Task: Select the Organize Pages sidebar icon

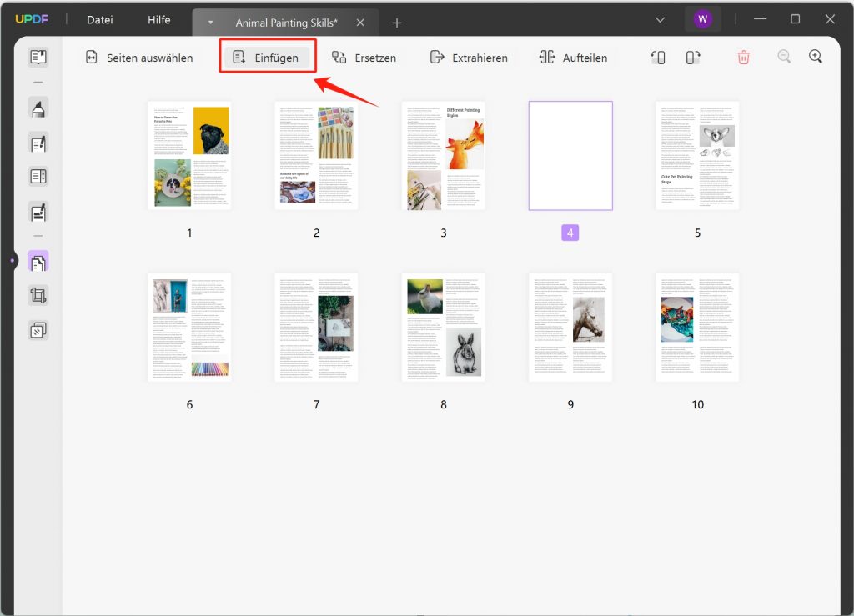Action: click(38, 262)
